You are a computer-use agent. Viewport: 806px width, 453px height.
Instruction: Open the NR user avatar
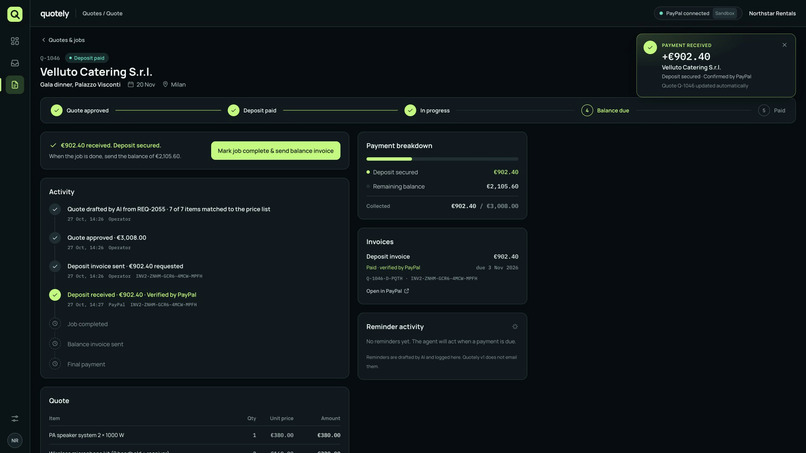[15, 441]
